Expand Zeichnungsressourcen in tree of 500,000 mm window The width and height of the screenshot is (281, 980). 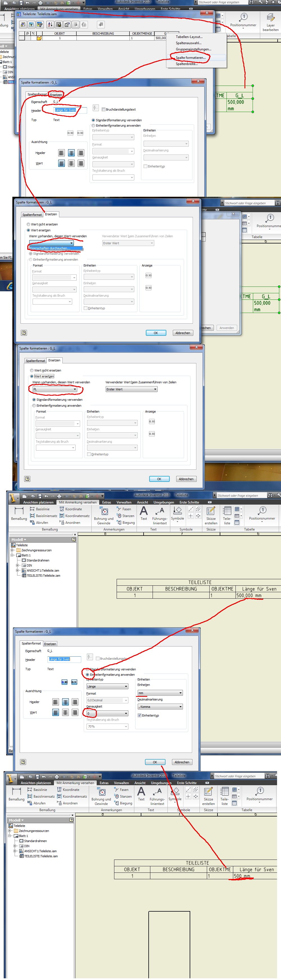tap(12, 550)
